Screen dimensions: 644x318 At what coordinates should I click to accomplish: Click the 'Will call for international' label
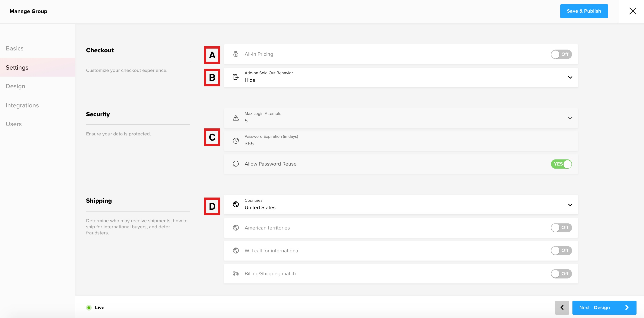click(272, 251)
